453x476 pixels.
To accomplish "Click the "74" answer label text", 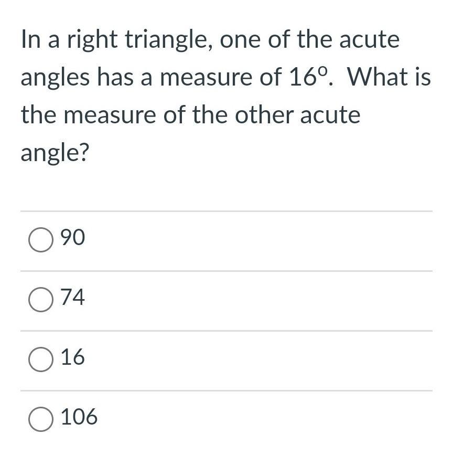I will [73, 298].
